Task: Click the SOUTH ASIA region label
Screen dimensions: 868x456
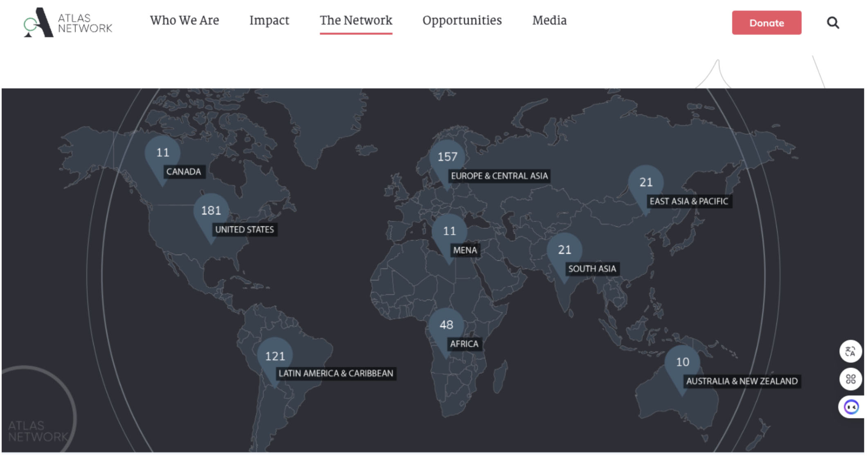Action: pos(592,269)
